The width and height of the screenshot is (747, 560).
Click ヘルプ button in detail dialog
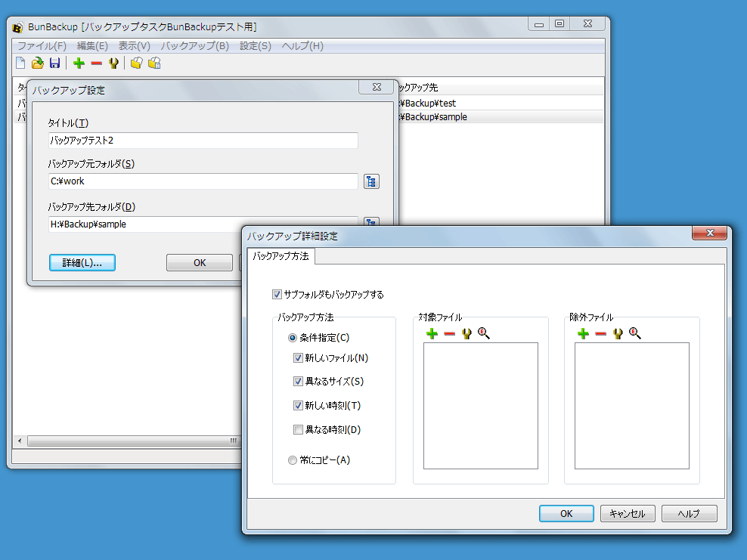click(x=689, y=513)
